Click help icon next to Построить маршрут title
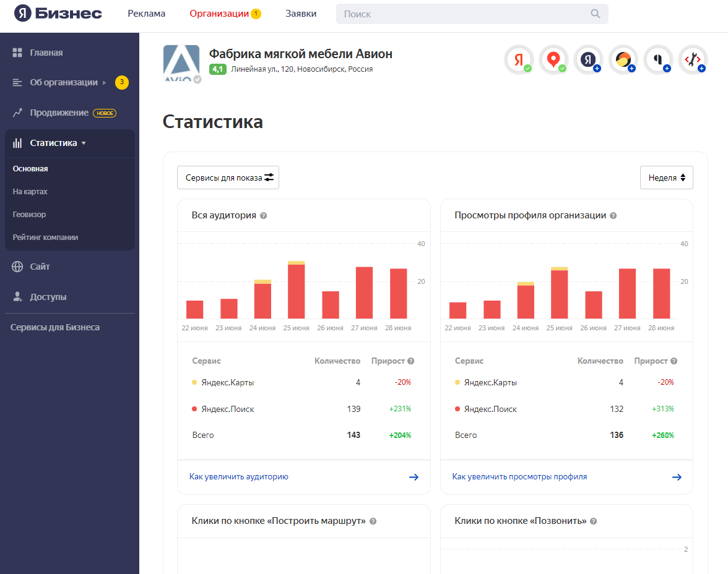Viewport: 728px width, 574px height. pos(373,521)
